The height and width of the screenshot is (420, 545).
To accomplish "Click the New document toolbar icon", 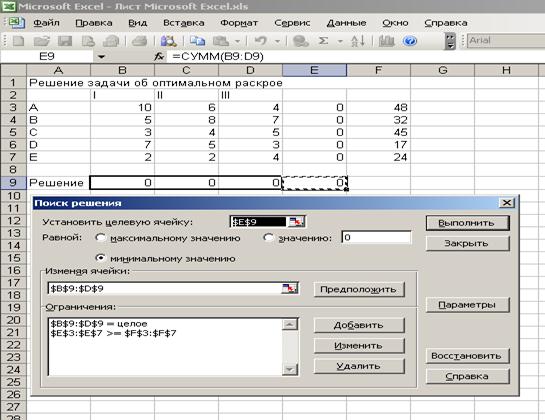I will point(18,41).
